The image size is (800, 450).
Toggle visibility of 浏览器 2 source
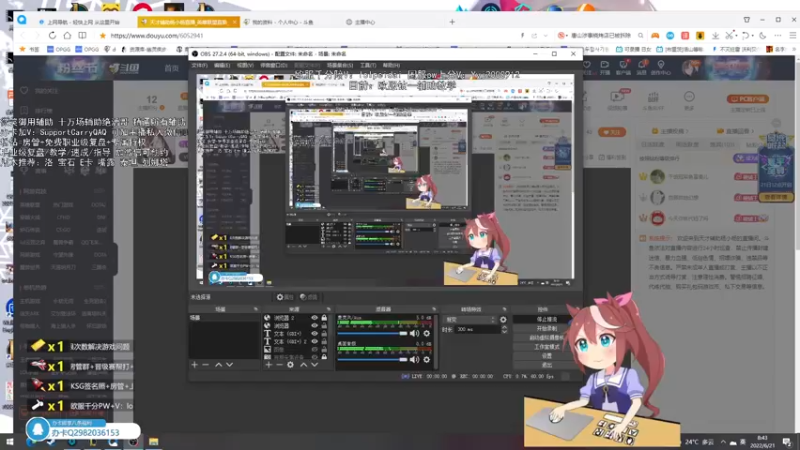(x=314, y=318)
